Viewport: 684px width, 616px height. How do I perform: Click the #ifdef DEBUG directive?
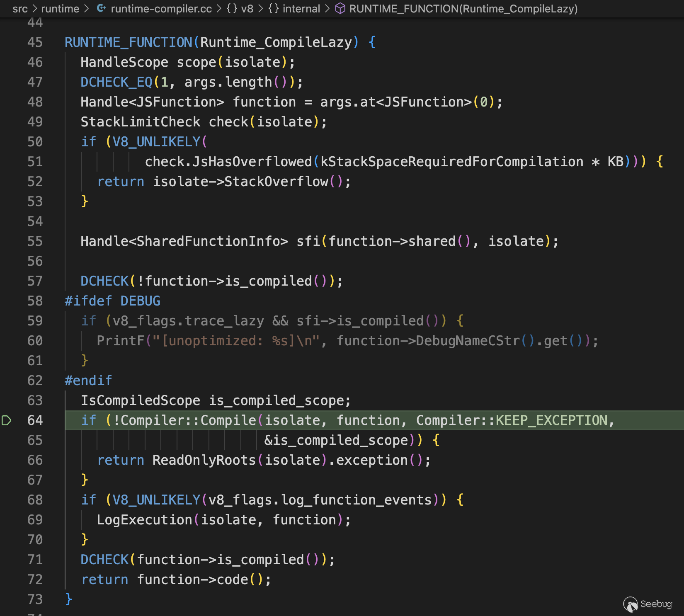(112, 301)
